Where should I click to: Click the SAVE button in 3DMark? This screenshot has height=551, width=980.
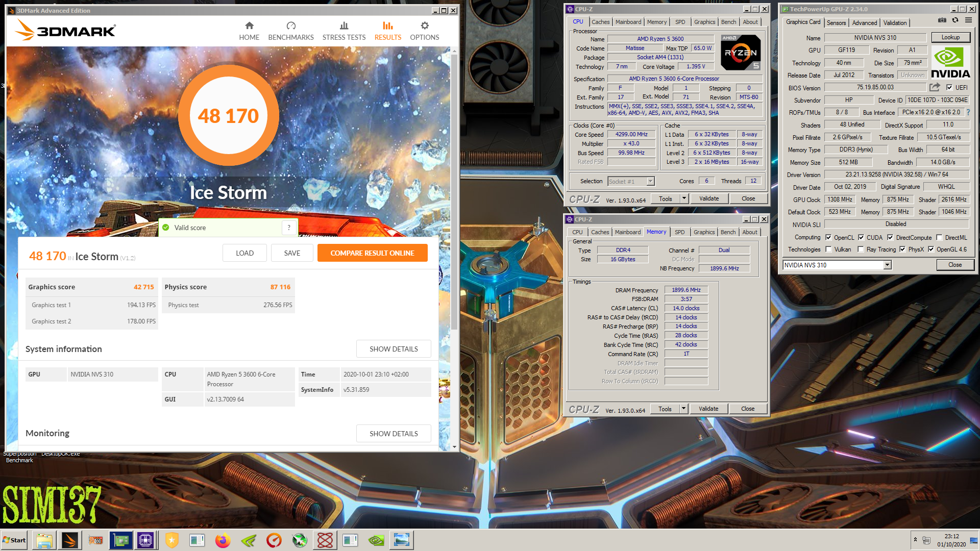click(x=292, y=253)
